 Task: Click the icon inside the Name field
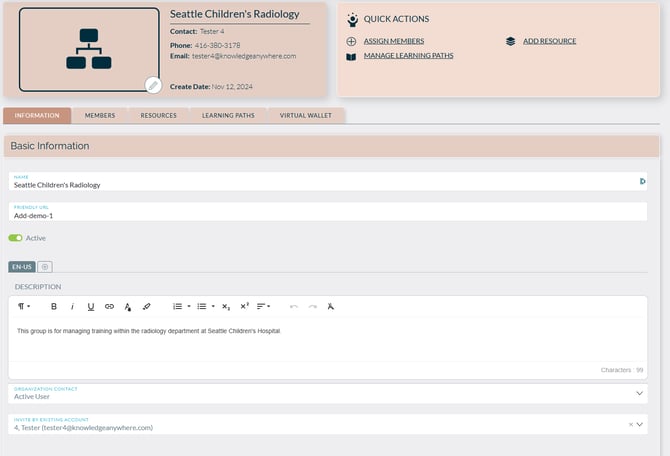pyautogui.click(x=642, y=181)
